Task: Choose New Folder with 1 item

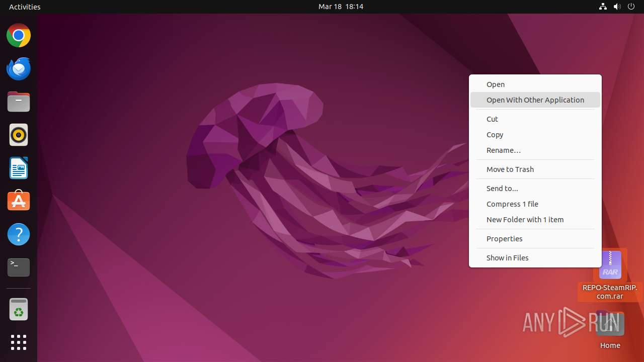Action: click(x=535, y=220)
